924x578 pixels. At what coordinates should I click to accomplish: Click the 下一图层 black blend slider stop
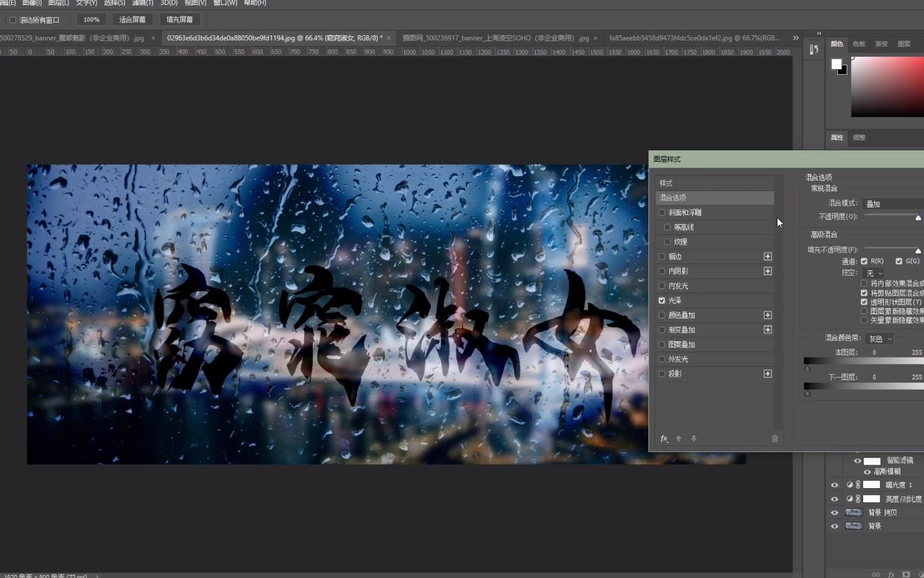click(807, 393)
